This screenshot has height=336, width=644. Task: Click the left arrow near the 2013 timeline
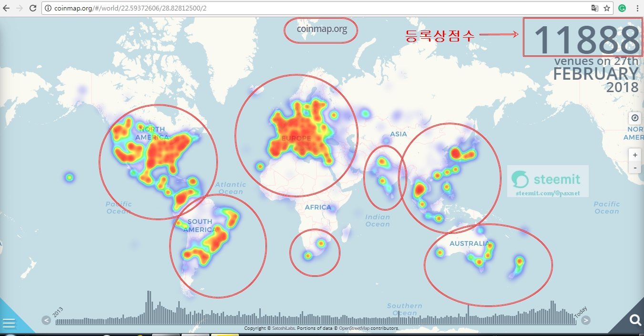[46, 321]
